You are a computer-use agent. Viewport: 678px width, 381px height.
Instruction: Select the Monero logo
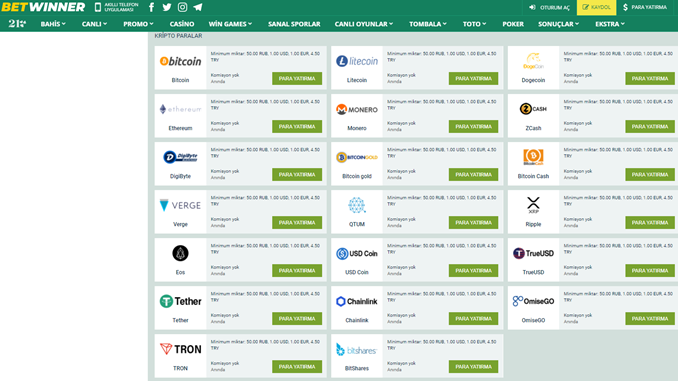pyautogui.click(x=357, y=110)
